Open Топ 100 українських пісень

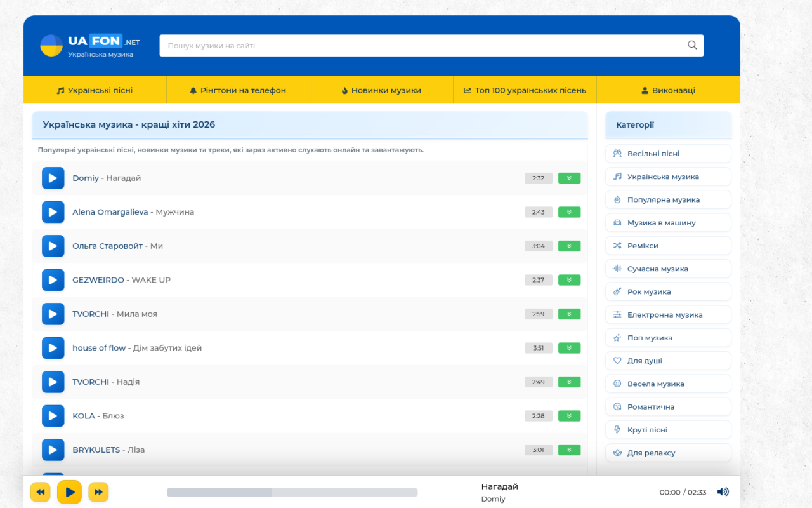pos(525,90)
